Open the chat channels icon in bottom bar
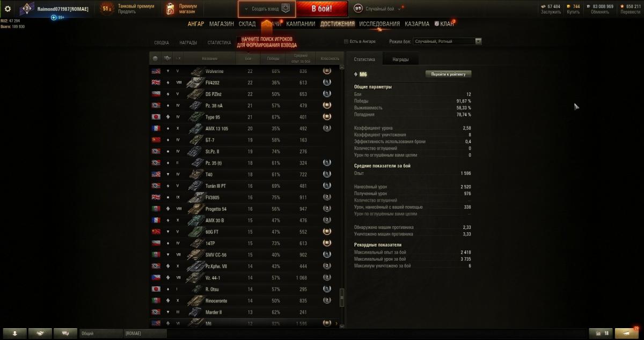Screen dimensions: 644x340 tap(65, 333)
